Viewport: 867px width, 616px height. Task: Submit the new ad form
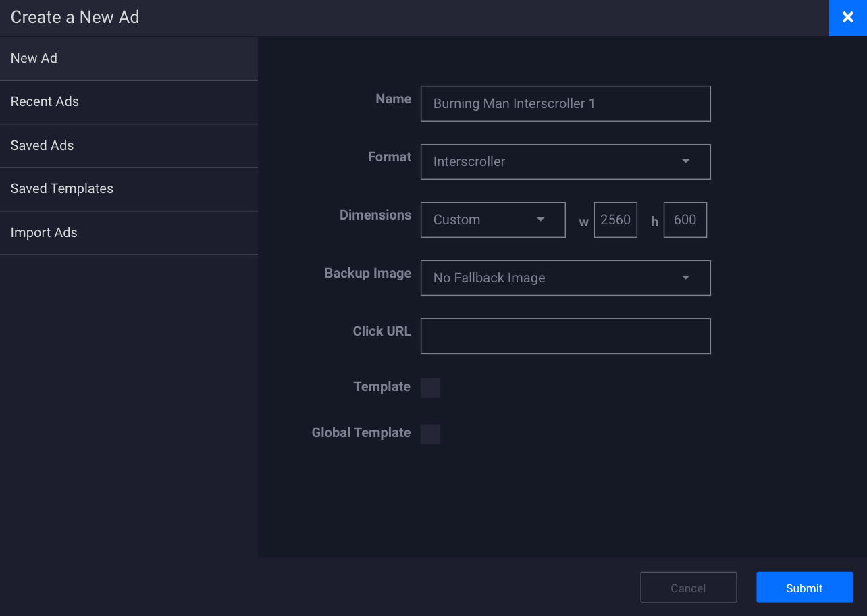[x=804, y=587]
